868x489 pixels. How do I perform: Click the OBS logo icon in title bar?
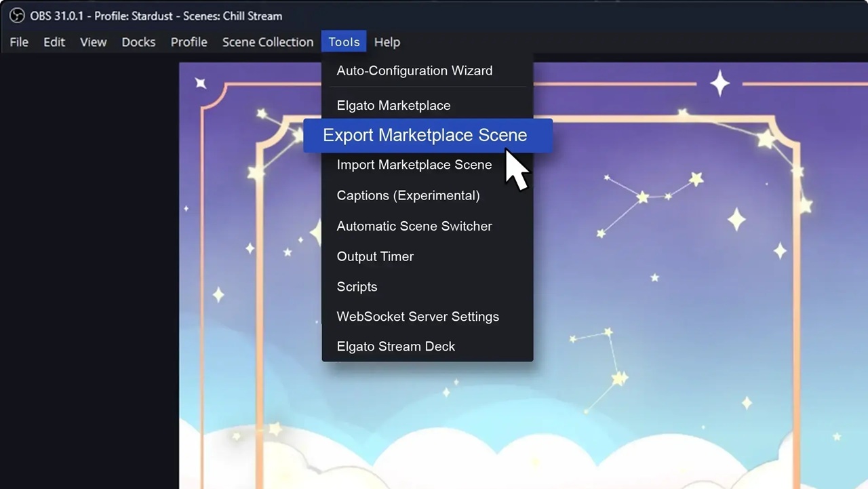[16, 16]
